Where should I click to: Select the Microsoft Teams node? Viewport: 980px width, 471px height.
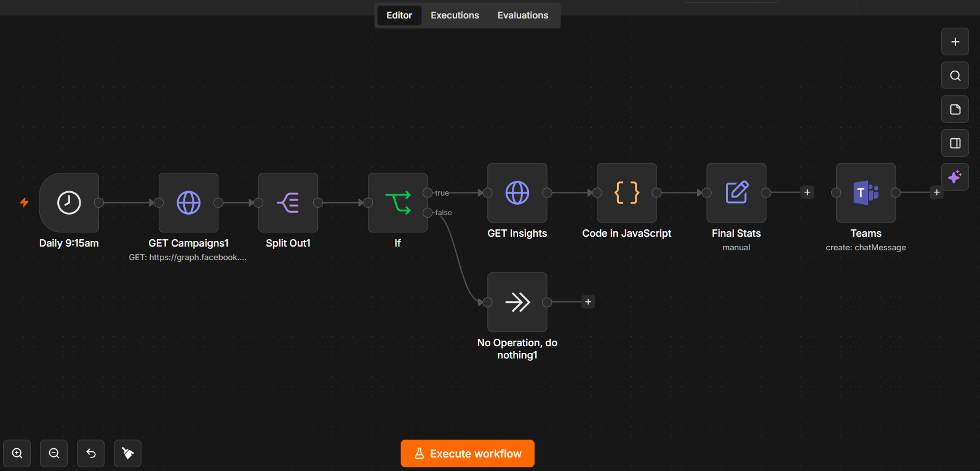tap(866, 192)
